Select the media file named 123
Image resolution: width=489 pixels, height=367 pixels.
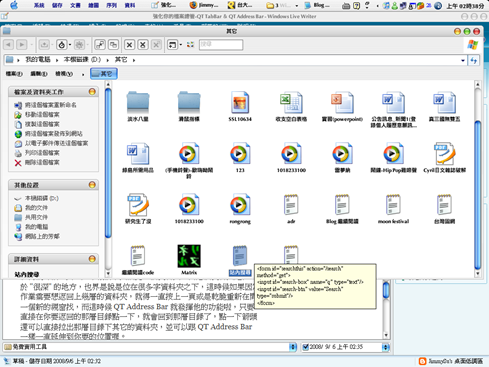coord(240,158)
